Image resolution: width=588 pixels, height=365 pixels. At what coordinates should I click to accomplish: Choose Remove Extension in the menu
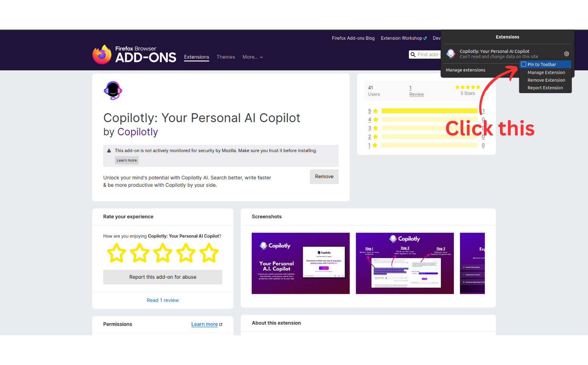click(x=546, y=80)
